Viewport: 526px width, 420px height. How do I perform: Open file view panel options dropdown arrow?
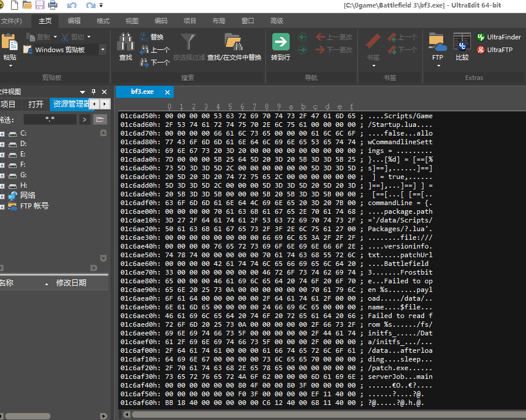point(82,92)
